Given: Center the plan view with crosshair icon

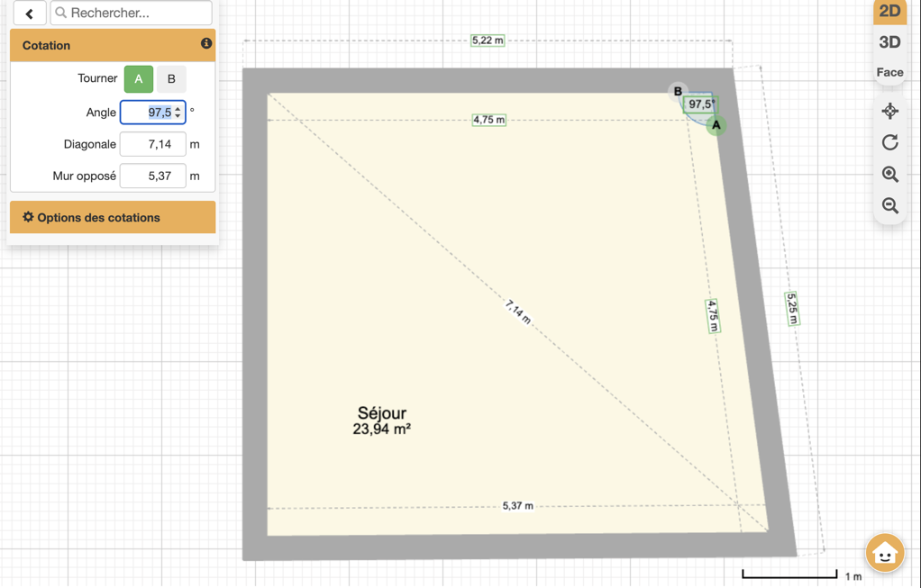Looking at the screenshot, I should coord(889,111).
